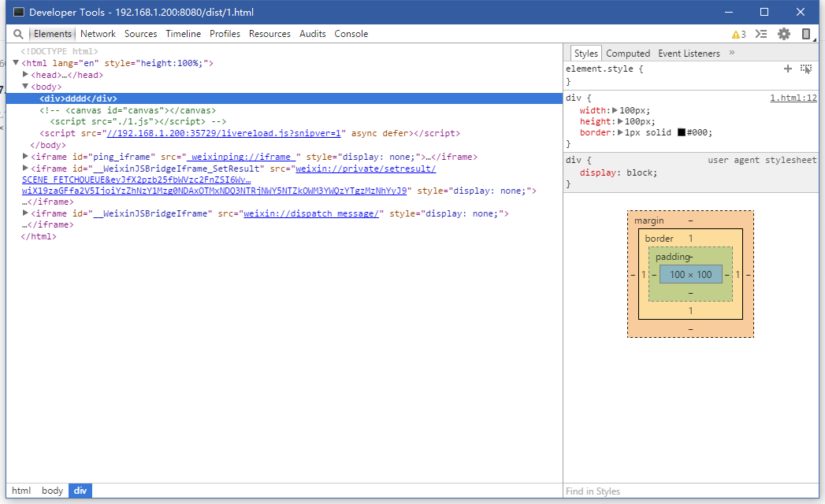Click the element.style rule header
This screenshot has height=504, width=825.
(x=604, y=69)
